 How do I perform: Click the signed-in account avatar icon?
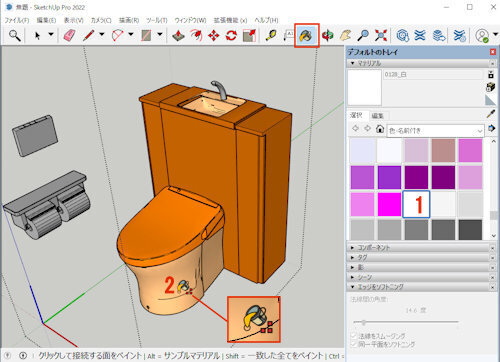click(482, 35)
